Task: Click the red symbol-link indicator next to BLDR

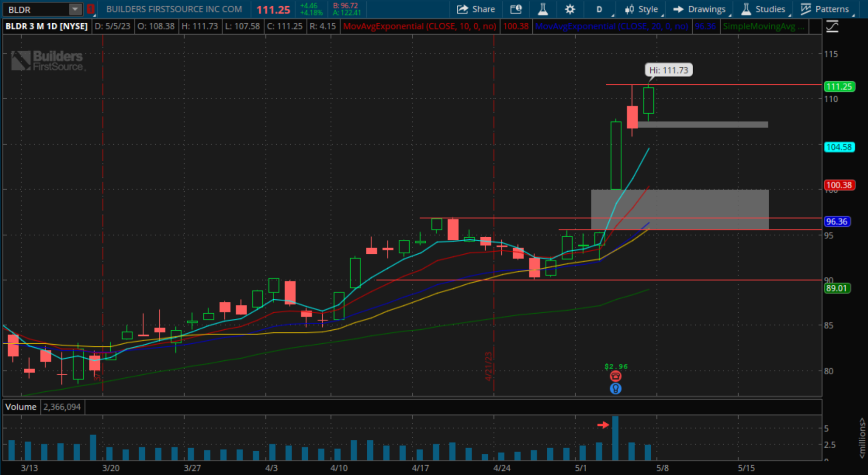Action: pos(91,9)
